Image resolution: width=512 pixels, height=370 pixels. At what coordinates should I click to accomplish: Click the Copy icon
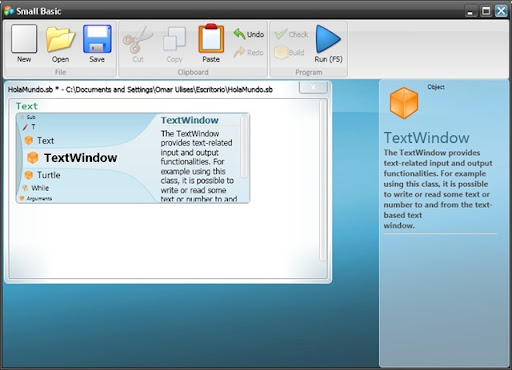174,40
